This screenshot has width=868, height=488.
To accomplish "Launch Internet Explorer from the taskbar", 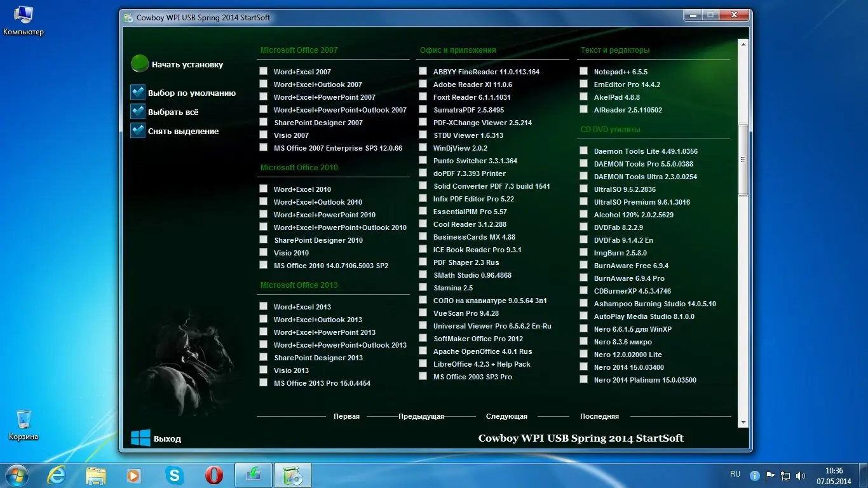I will pyautogui.click(x=57, y=475).
